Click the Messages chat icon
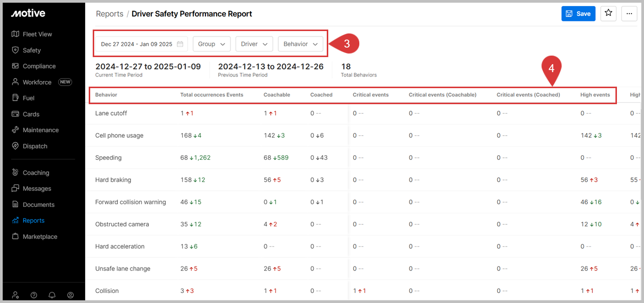This screenshot has width=644, height=303. (x=15, y=189)
